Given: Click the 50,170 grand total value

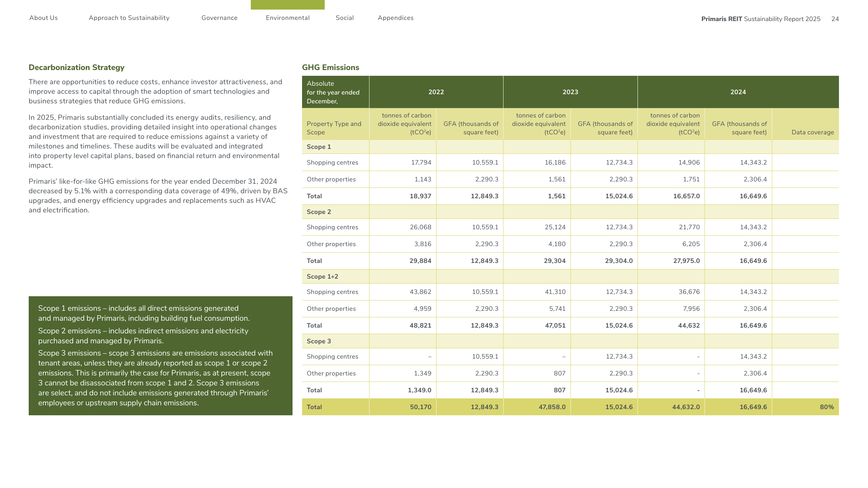Looking at the screenshot, I should tap(420, 407).
